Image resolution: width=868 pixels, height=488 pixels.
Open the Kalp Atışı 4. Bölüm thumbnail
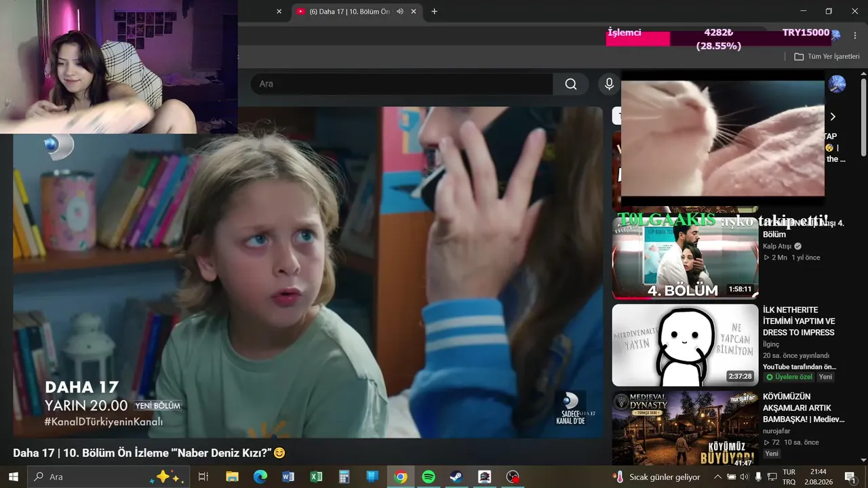(685, 258)
